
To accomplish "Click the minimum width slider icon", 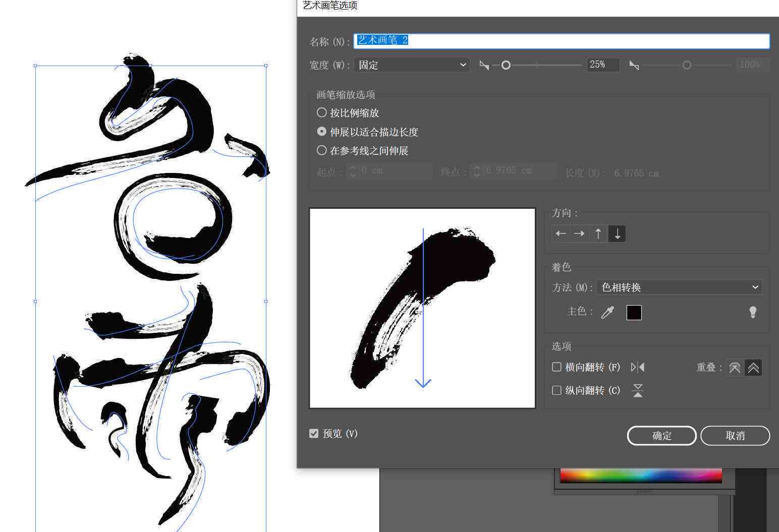I will coord(484,65).
